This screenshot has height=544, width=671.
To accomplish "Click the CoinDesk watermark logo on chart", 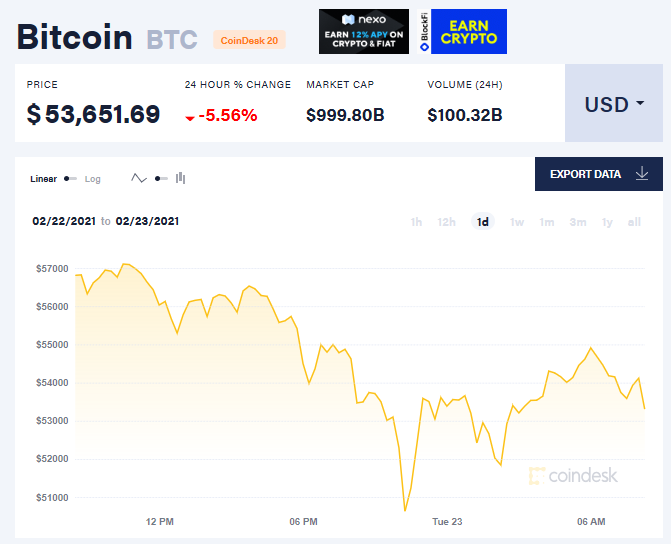I will pyautogui.click(x=574, y=475).
